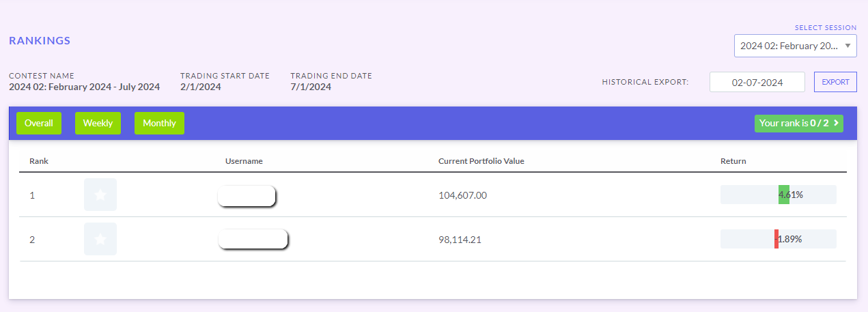Switch to the Monthly rankings tab
The height and width of the screenshot is (312, 868).
click(x=159, y=124)
